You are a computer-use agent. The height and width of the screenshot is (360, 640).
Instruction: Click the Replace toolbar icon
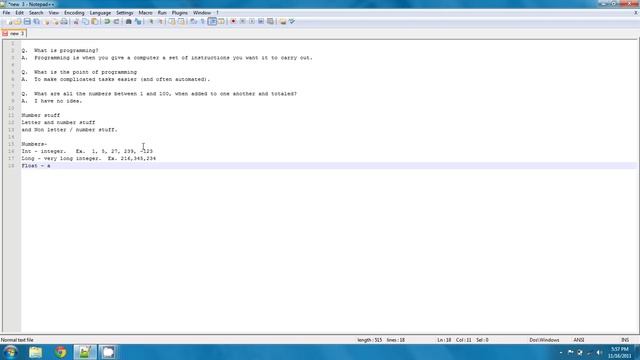click(138, 21)
